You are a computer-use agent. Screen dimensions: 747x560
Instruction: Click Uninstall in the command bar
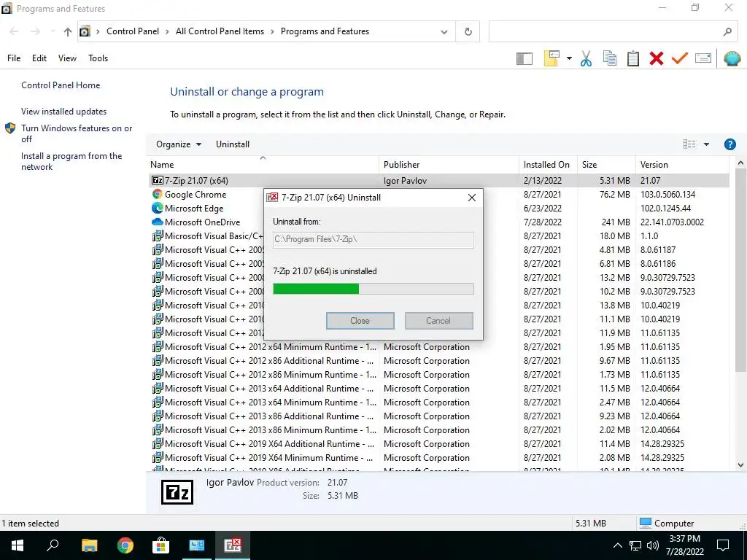coord(233,144)
